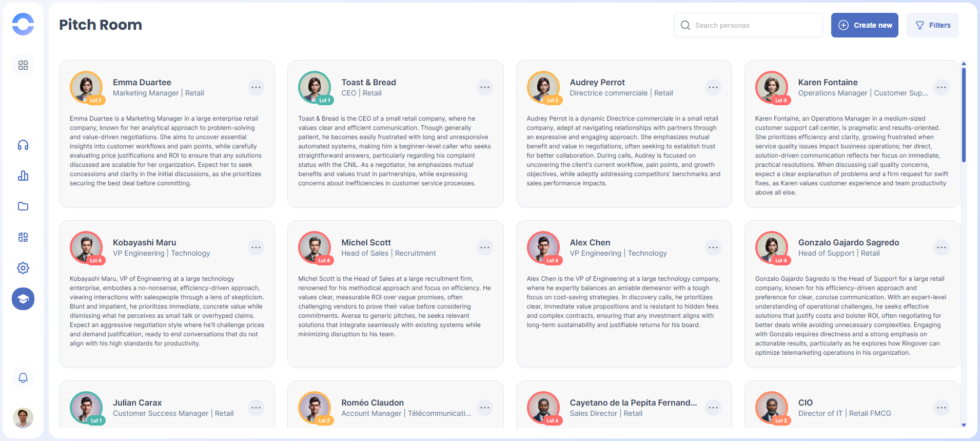The image size is (980, 441).
Task: Open the folder icon in sidebar
Action: 23,206
